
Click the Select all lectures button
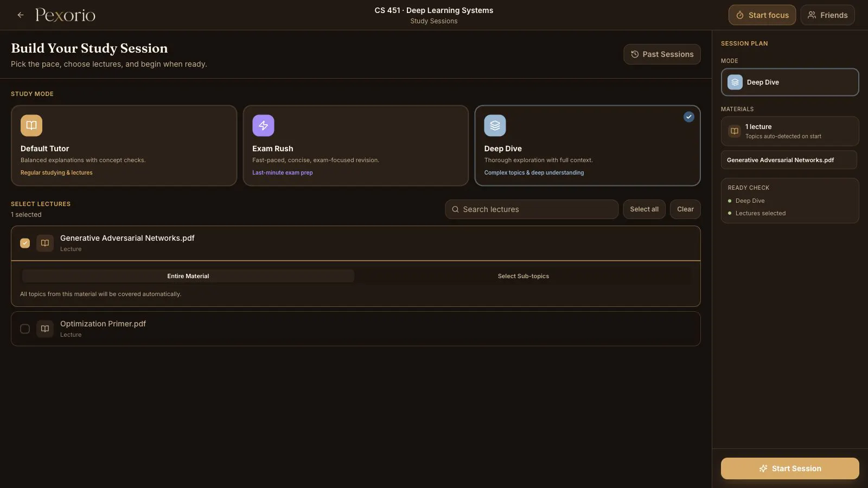coord(644,209)
